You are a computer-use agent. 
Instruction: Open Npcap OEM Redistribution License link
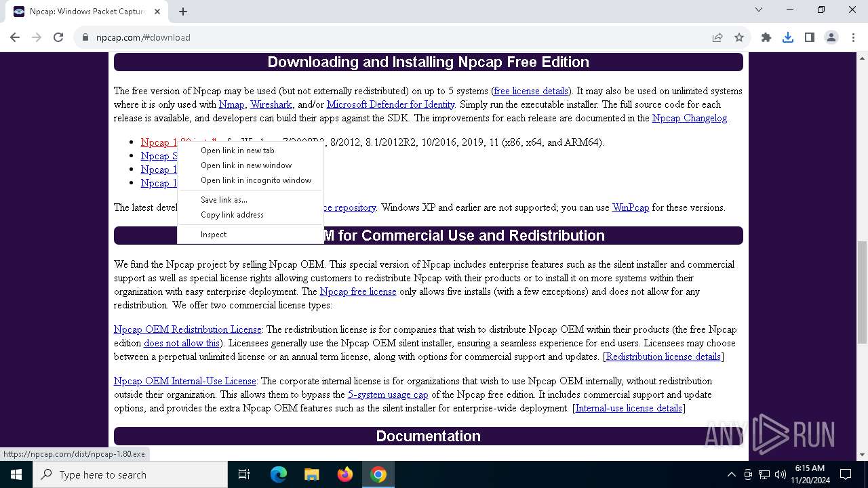[x=188, y=329]
